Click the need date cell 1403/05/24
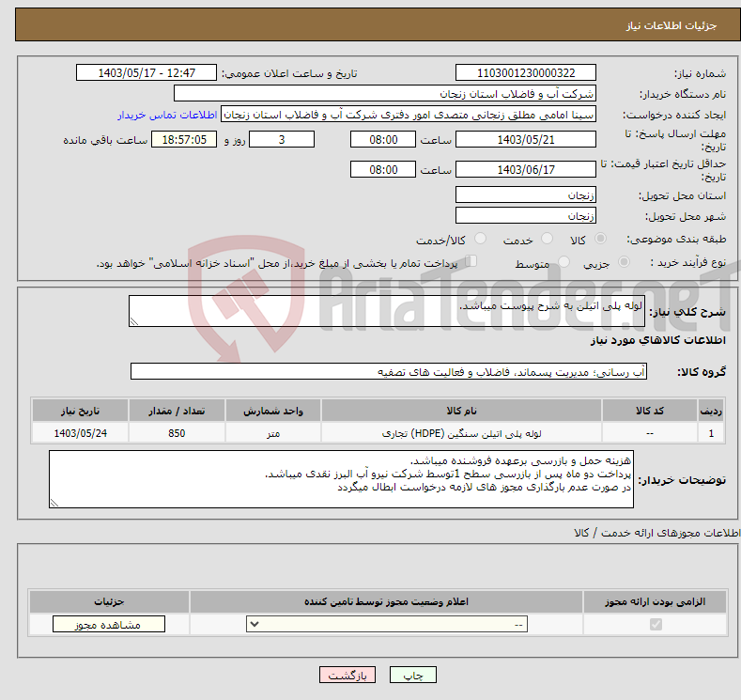This screenshot has height=700, width=741. tap(81, 433)
